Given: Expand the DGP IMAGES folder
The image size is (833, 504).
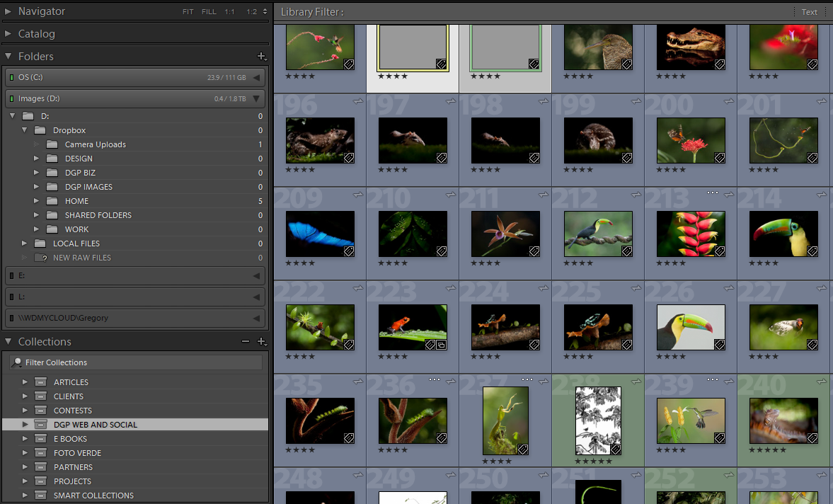Looking at the screenshot, I should pos(36,187).
